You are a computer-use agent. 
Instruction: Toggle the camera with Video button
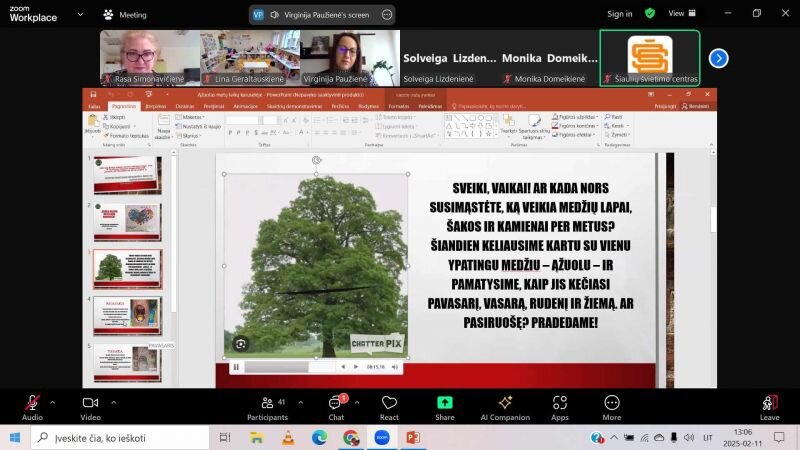(x=90, y=403)
